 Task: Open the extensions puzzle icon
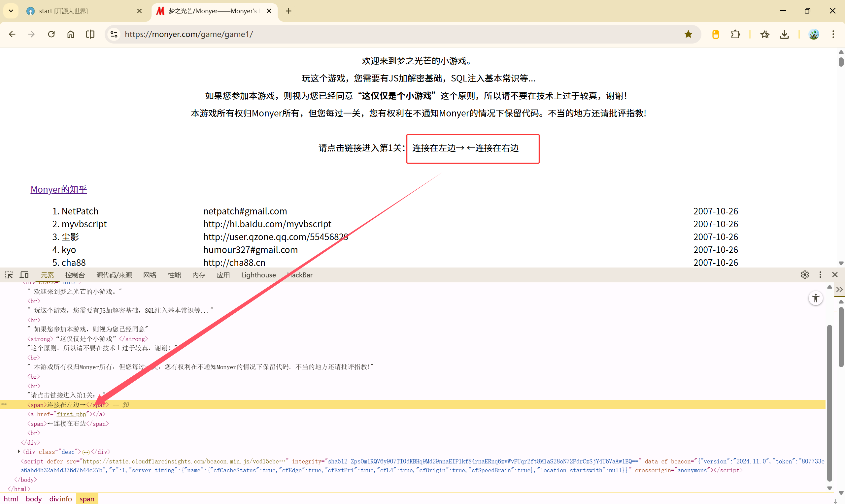point(735,34)
